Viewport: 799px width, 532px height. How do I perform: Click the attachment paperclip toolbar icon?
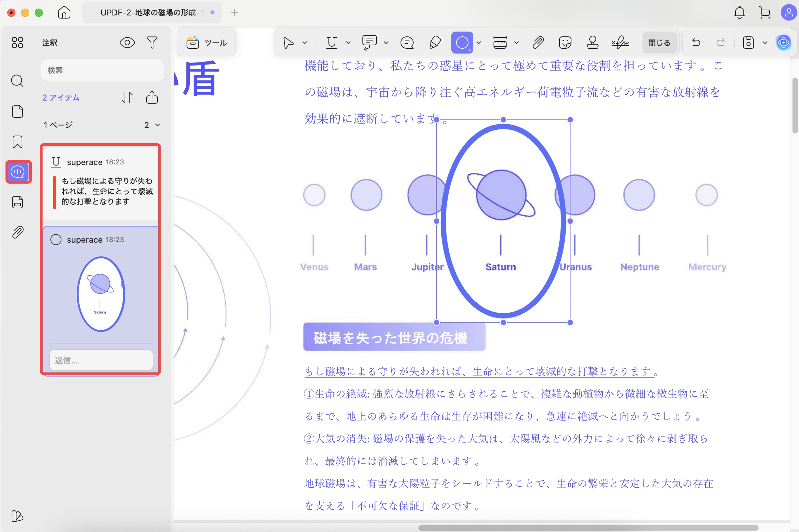pyautogui.click(x=538, y=43)
